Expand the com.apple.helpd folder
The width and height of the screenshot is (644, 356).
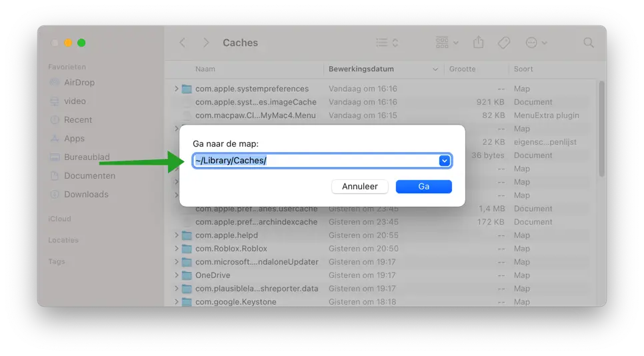176,235
